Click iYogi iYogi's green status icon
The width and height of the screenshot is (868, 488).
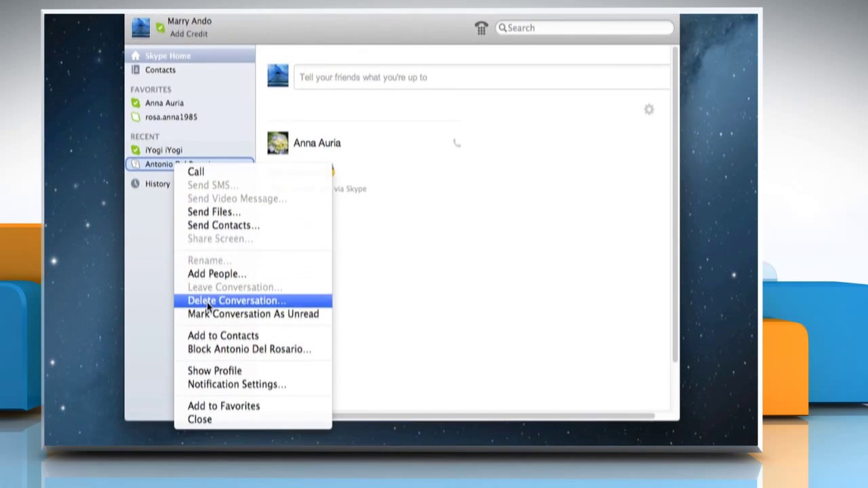pyautogui.click(x=136, y=150)
